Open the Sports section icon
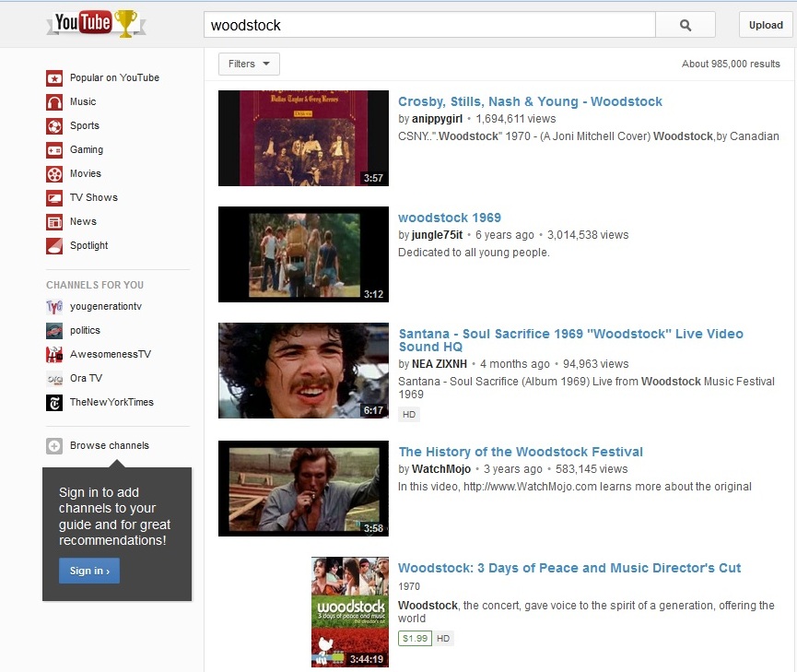 pos(53,125)
